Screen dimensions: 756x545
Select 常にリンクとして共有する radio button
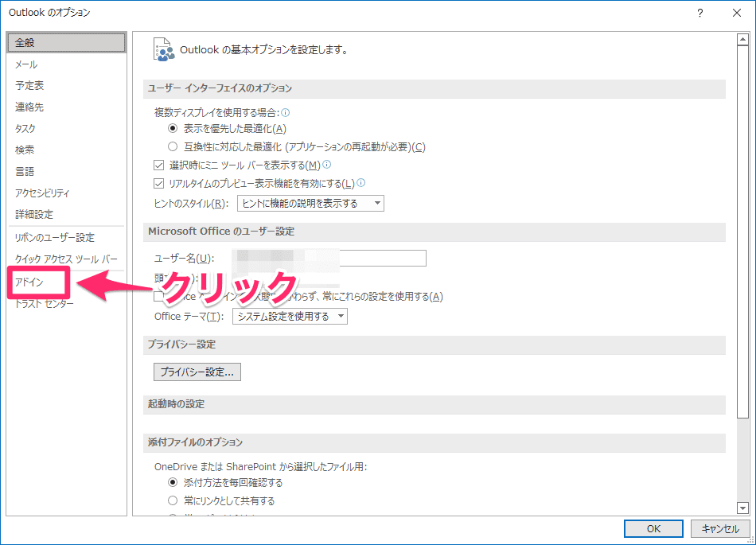(x=173, y=500)
